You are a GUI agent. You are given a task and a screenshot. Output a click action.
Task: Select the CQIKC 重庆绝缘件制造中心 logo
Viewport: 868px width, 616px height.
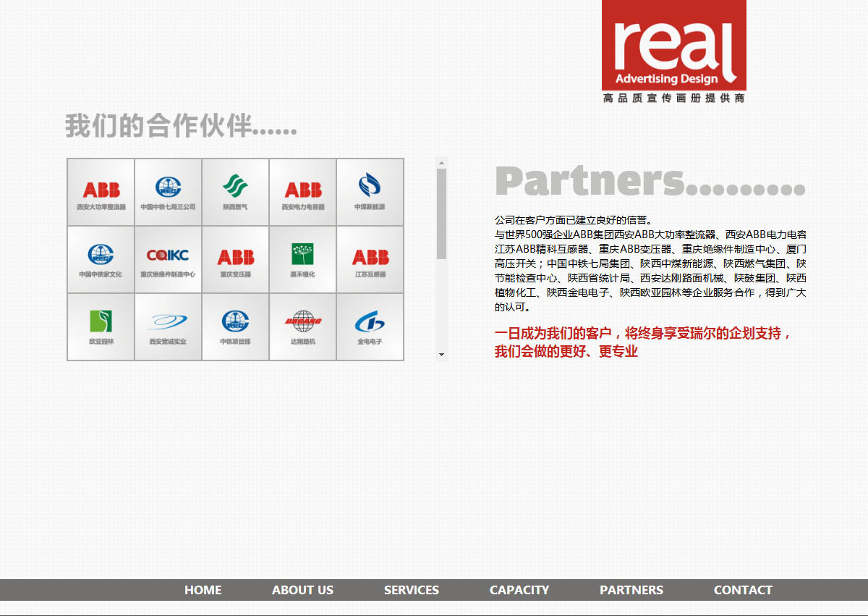[x=169, y=260]
